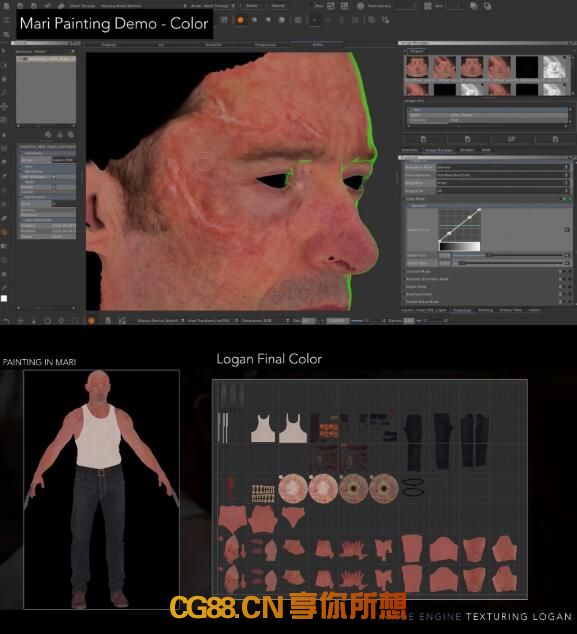
Task: Click the reset icon right of the Mask Curve editor
Action: pos(566,230)
